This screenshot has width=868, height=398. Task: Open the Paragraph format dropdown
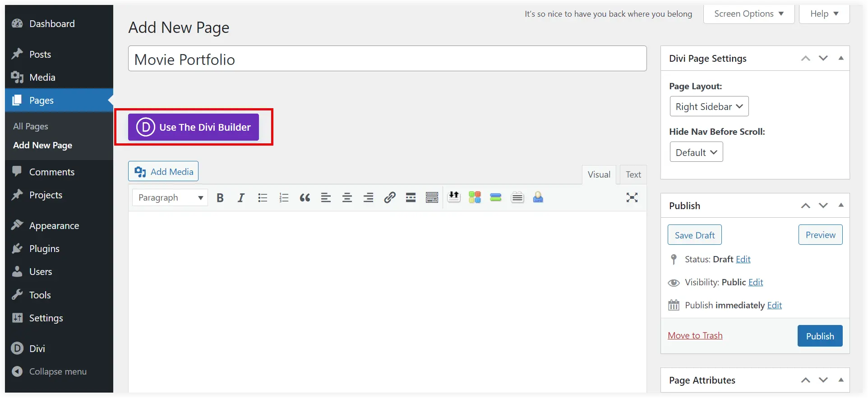(x=170, y=197)
